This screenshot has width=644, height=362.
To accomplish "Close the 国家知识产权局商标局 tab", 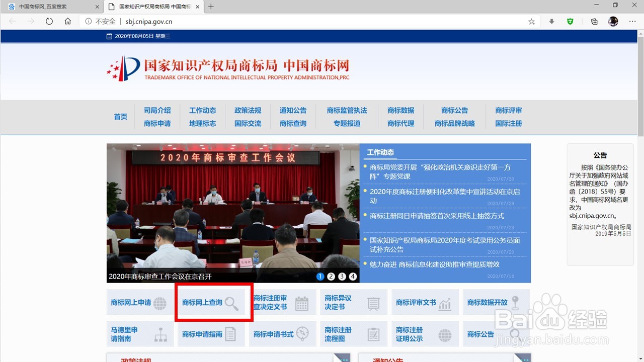I will (198, 7).
